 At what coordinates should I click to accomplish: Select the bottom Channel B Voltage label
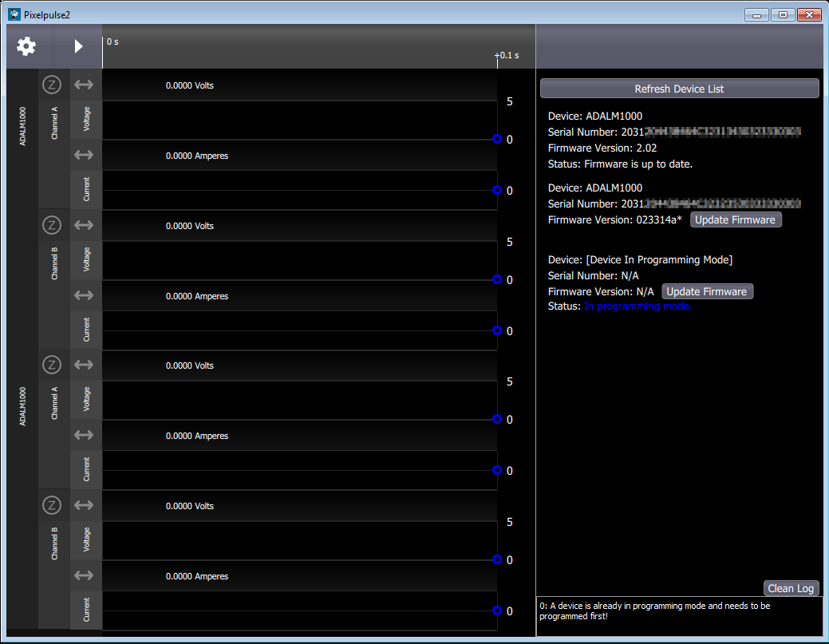(86, 541)
